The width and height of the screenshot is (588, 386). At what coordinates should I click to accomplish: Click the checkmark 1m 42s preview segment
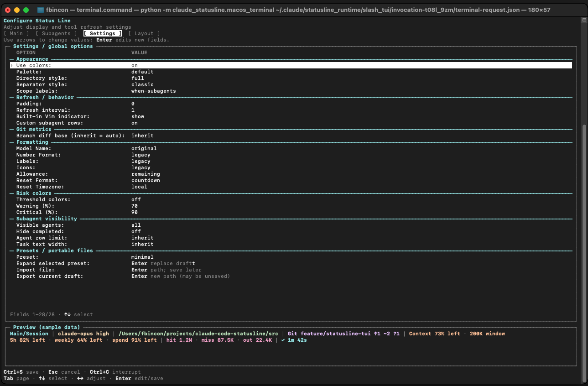pyautogui.click(x=294, y=340)
